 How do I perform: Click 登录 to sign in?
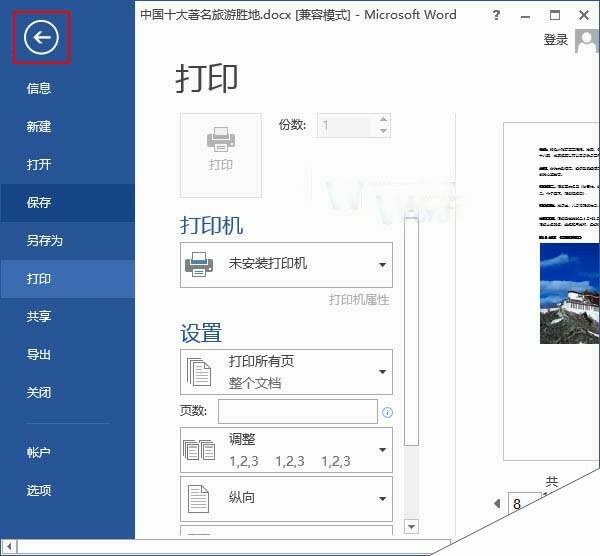click(556, 40)
